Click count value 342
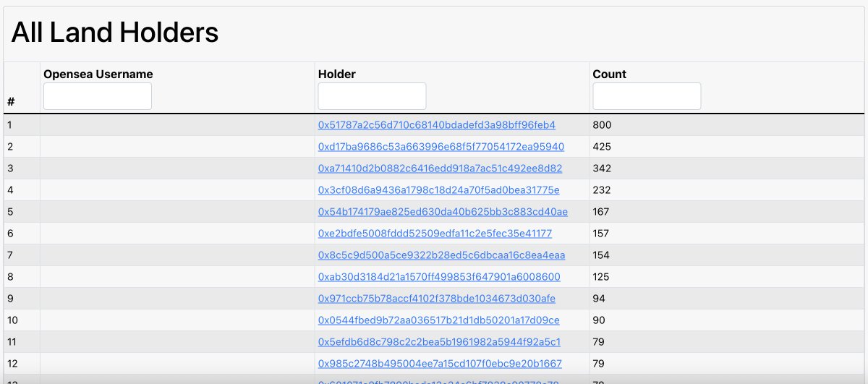Screen dimensions: 868x384 pos(602,168)
